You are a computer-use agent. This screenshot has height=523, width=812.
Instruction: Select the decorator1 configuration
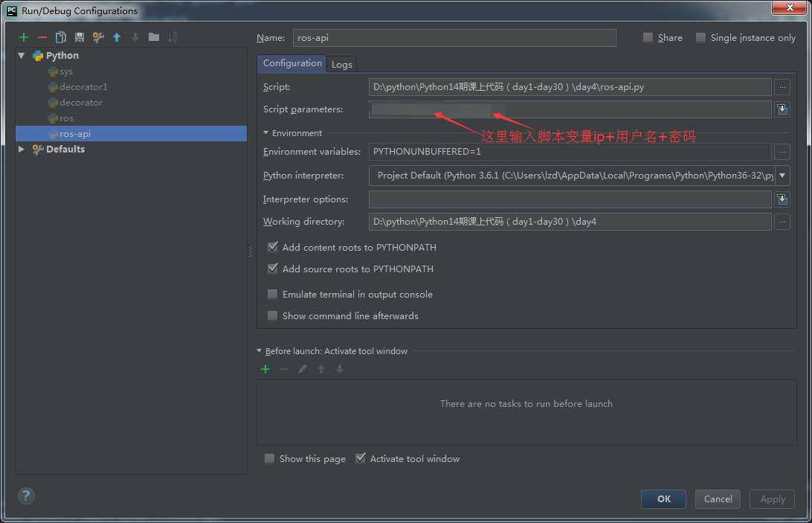[83, 87]
